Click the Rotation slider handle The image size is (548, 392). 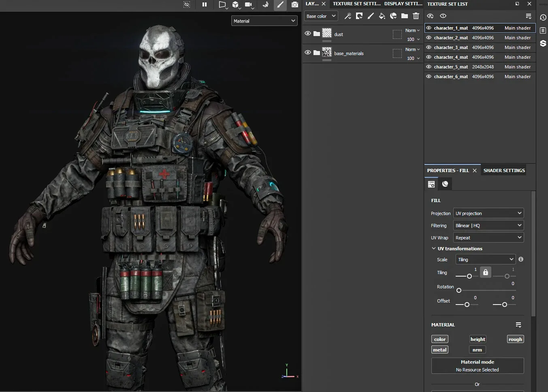459,290
